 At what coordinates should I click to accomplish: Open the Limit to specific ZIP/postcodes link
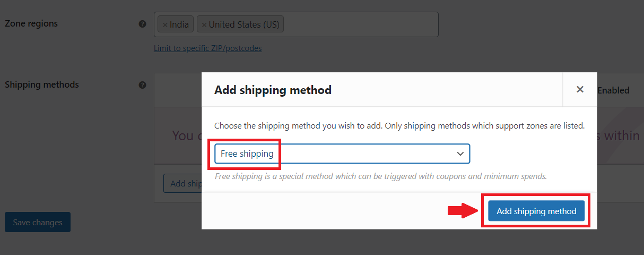click(x=207, y=48)
